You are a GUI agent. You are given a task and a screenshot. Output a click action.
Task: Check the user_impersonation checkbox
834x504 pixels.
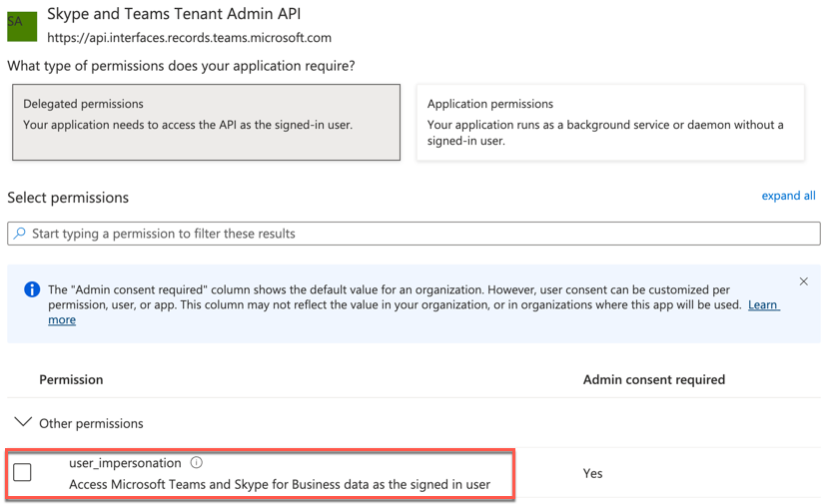[22, 472]
